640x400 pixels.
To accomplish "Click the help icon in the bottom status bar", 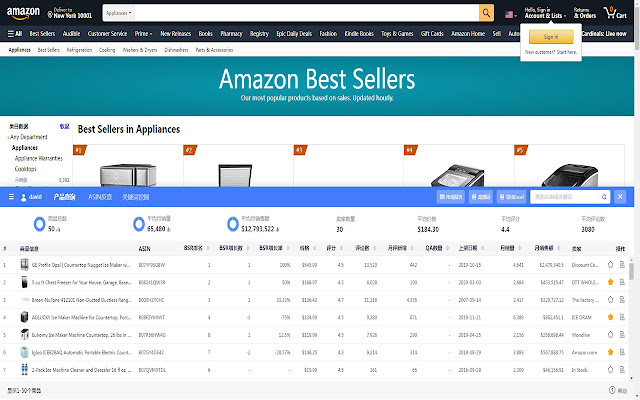I will pyautogui.click(x=612, y=390).
